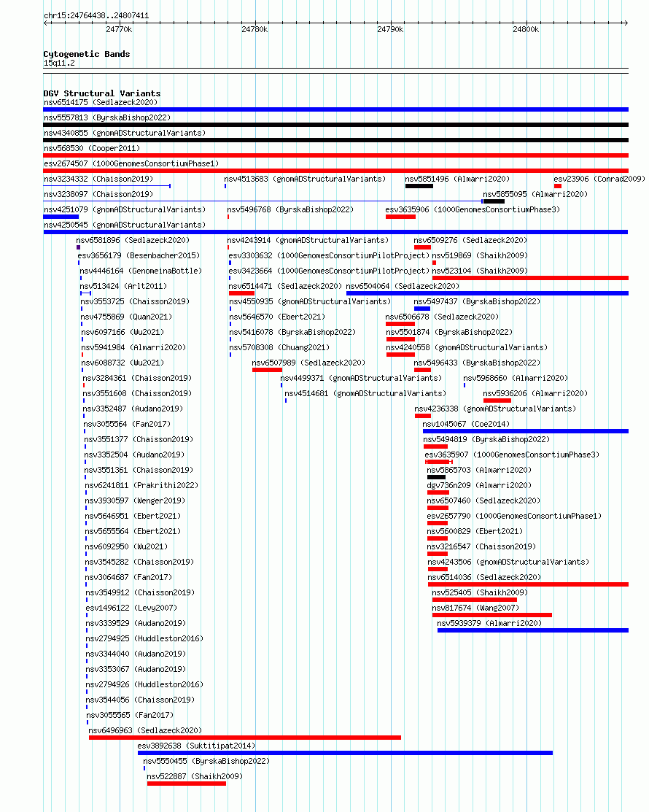This screenshot has height=812, width=649.
Task: Select the 15q11.2 band label
Action: click(x=59, y=63)
